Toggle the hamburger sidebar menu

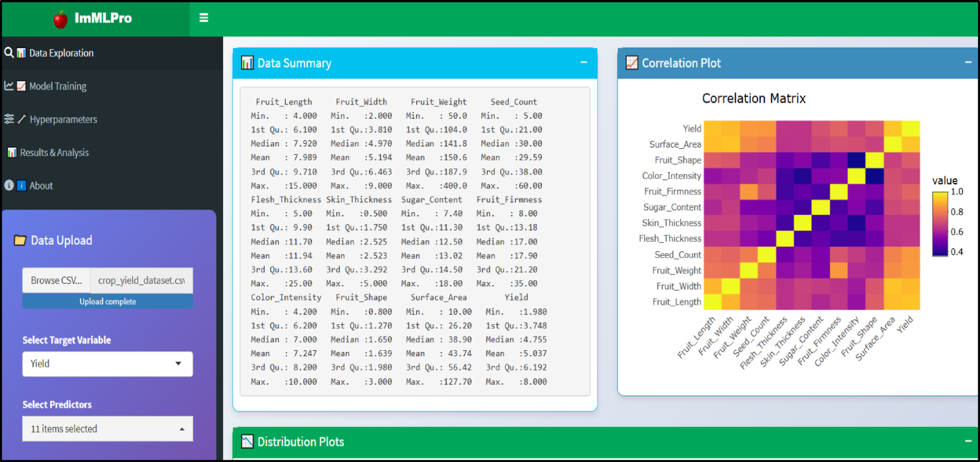pyautogui.click(x=204, y=18)
